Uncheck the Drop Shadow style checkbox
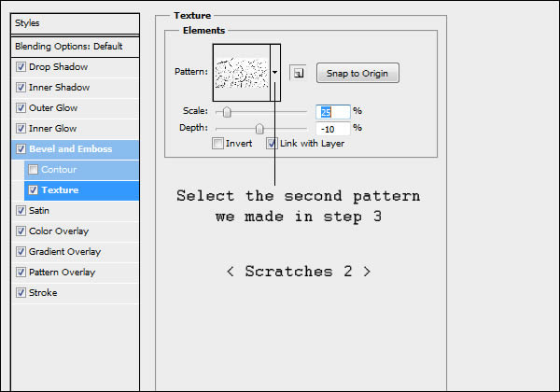560x392 pixels. tap(21, 67)
